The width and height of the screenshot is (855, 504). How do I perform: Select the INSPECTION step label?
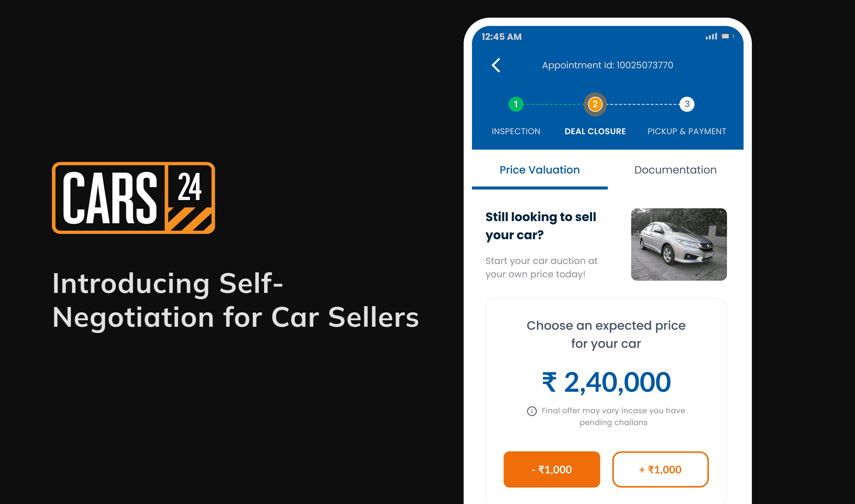click(x=516, y=132)
